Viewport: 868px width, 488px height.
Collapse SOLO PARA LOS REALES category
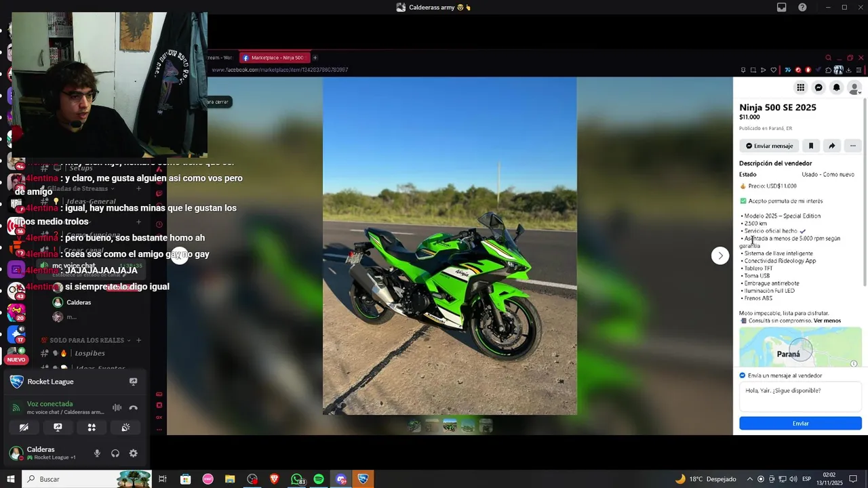87,340
